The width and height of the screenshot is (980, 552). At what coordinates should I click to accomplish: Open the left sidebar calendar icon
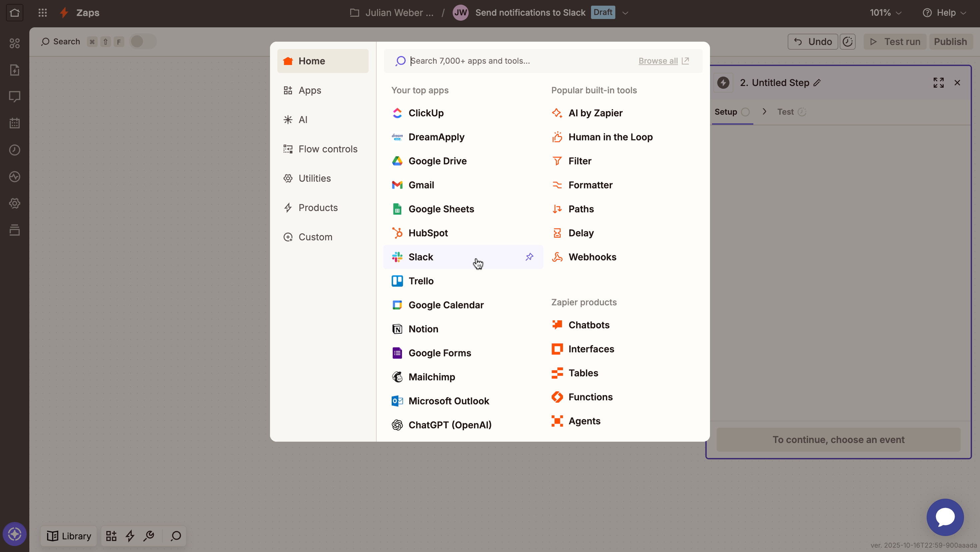pos(14,123)
